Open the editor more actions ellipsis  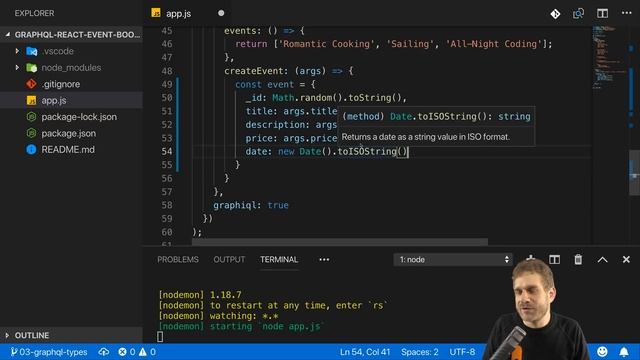point(627,13)
